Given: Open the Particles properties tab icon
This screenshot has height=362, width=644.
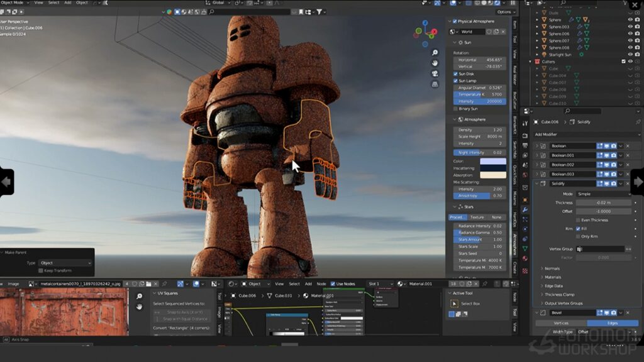Looking at the screenshot, I should [x=525, y=219].
